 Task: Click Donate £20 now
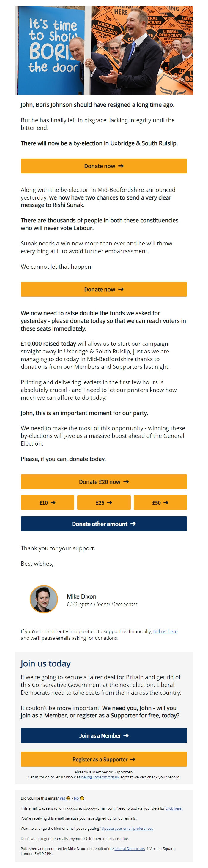[x=104, y=482]
